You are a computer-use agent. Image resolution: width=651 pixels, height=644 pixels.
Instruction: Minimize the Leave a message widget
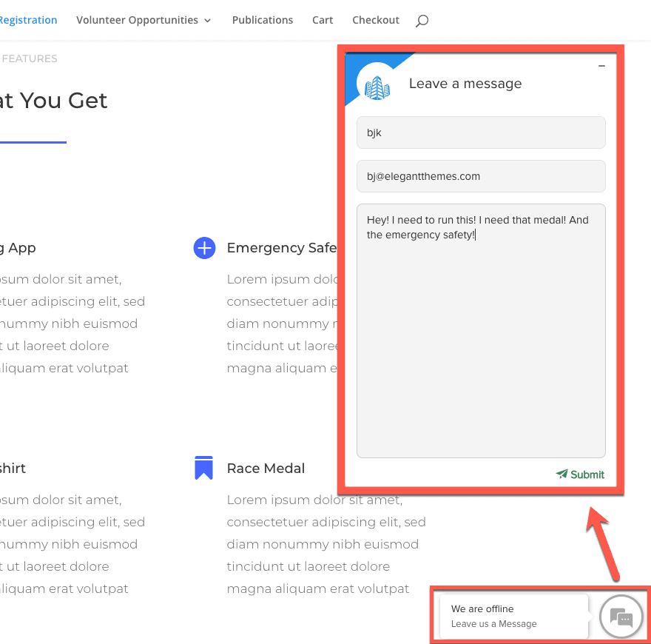(601, 65)
